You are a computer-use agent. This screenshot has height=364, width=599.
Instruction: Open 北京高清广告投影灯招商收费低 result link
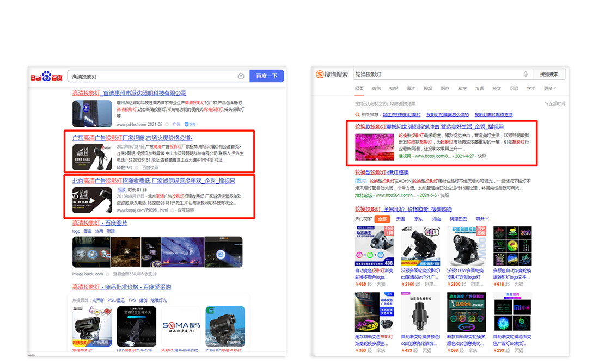(154, 181)
